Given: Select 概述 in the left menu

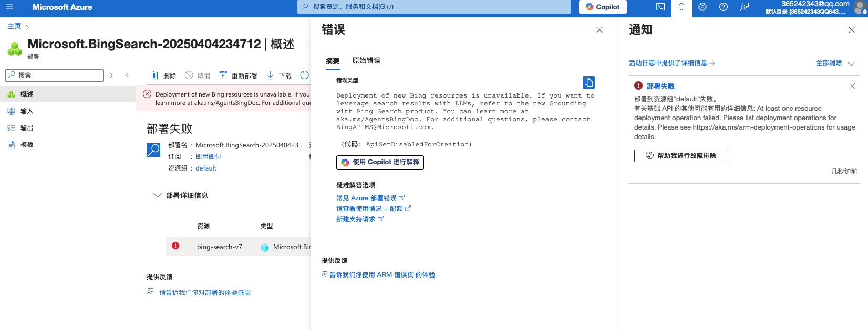Looking at the screenshot, I should pos(68,94).
